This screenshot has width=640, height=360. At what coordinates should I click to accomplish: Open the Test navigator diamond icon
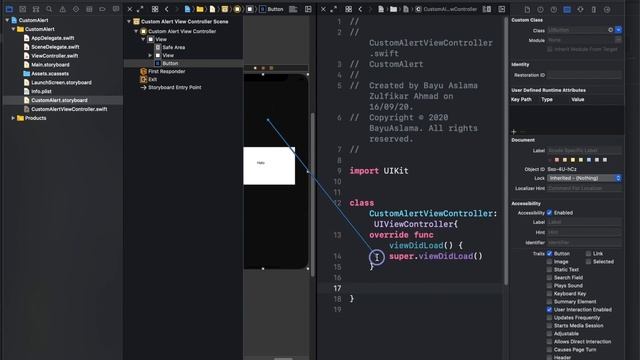(76, 9)
